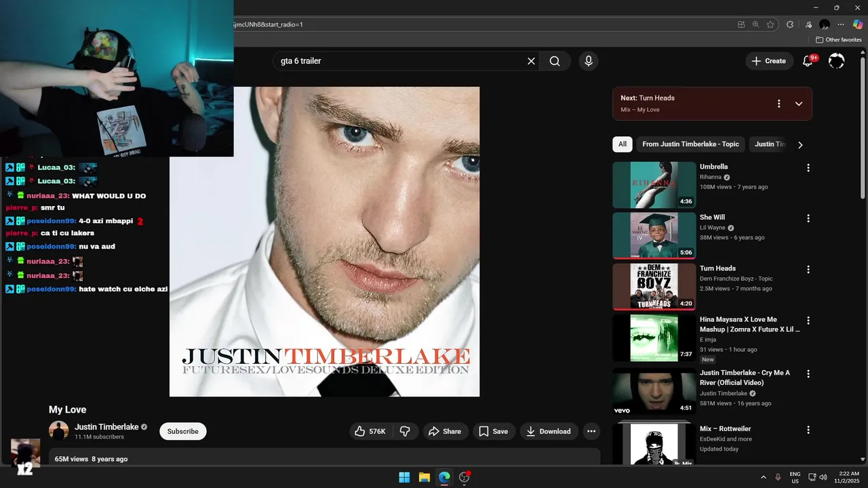Open Justin Timberlake channel under Cry Me A River

click(x=724, y=393)
